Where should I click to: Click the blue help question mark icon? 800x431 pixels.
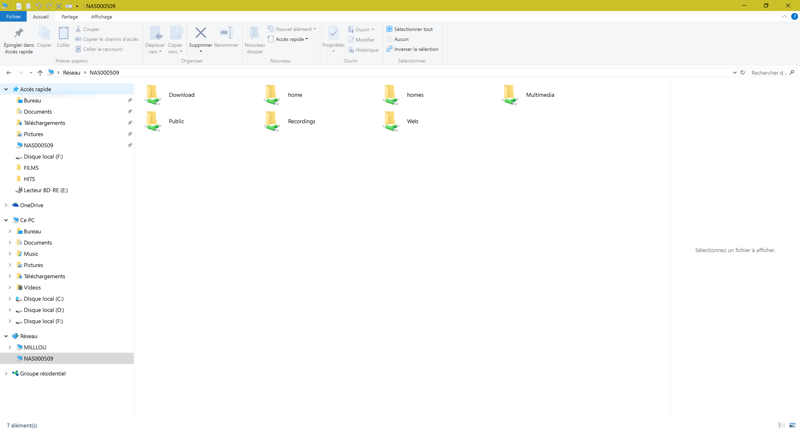[x=794, y=16]
